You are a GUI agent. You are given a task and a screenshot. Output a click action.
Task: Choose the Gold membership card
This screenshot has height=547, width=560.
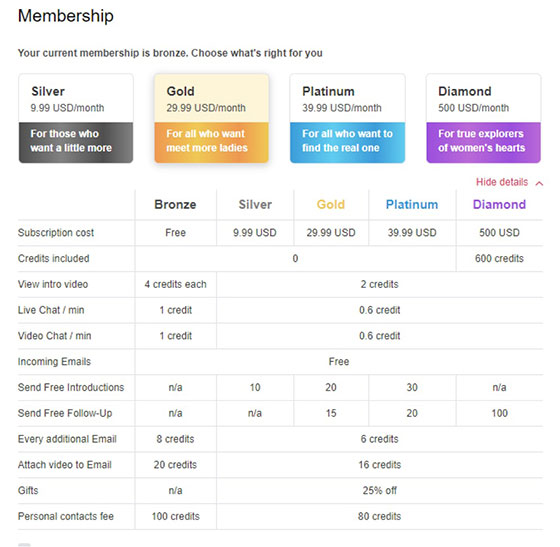pos(211,119)
